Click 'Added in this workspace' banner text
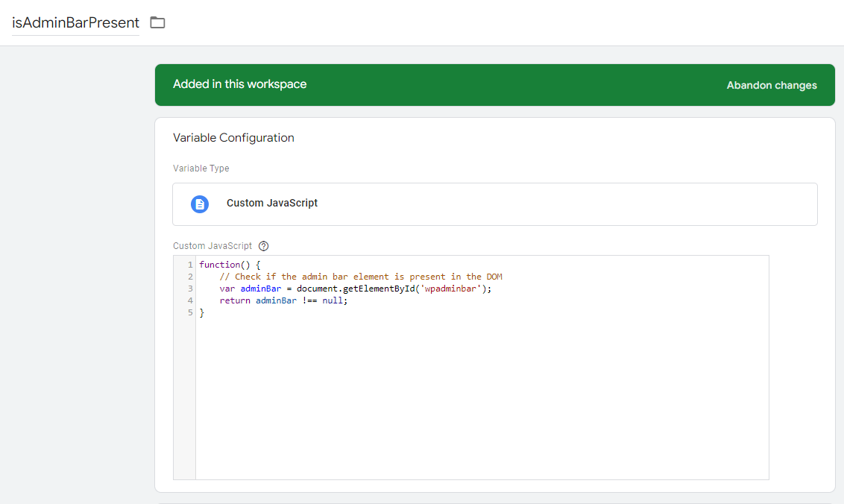Image resolution: width=844 pixels, height=504 pixels. pos(239,84)
